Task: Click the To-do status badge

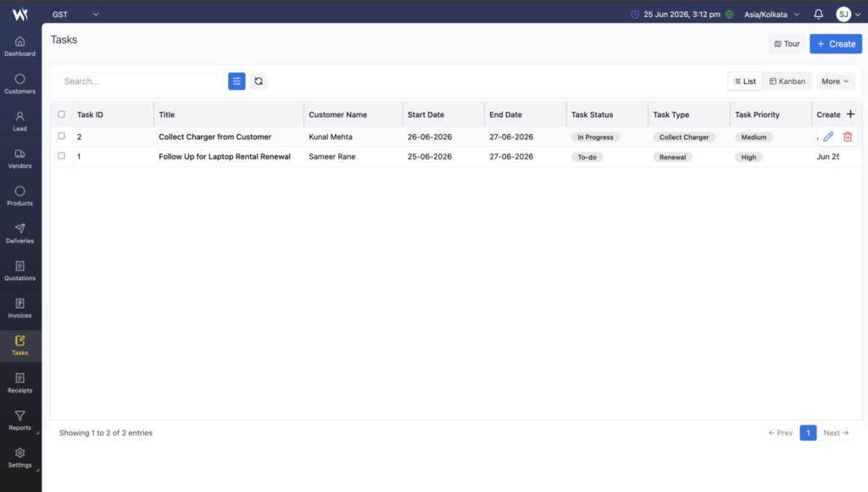Action: pos(587,157)
